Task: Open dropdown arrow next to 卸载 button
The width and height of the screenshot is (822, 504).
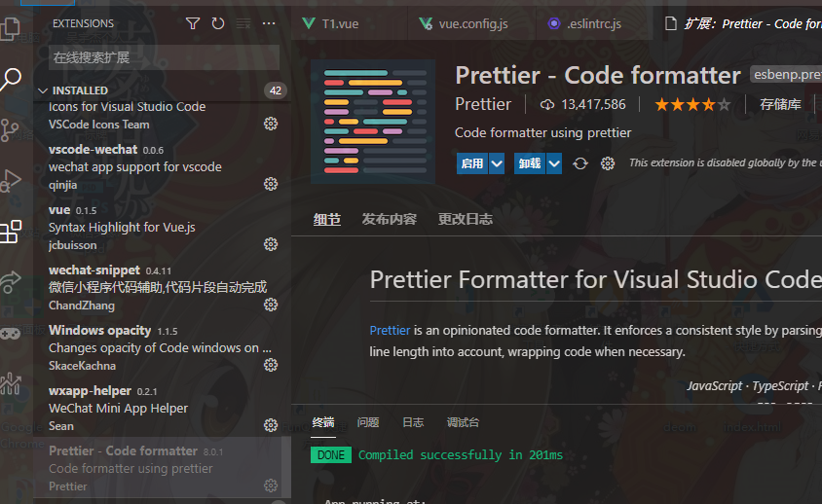Action: pyautogui.click(x=554, y=163)
